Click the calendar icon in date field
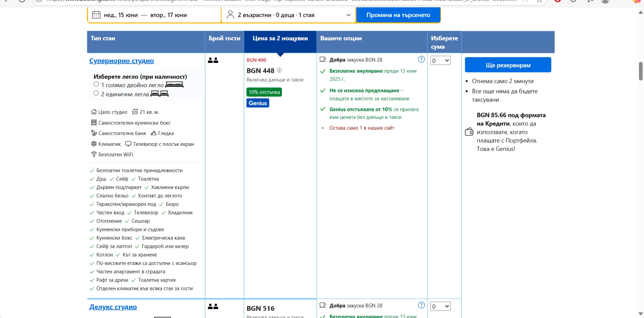 (x=96, y=15)
